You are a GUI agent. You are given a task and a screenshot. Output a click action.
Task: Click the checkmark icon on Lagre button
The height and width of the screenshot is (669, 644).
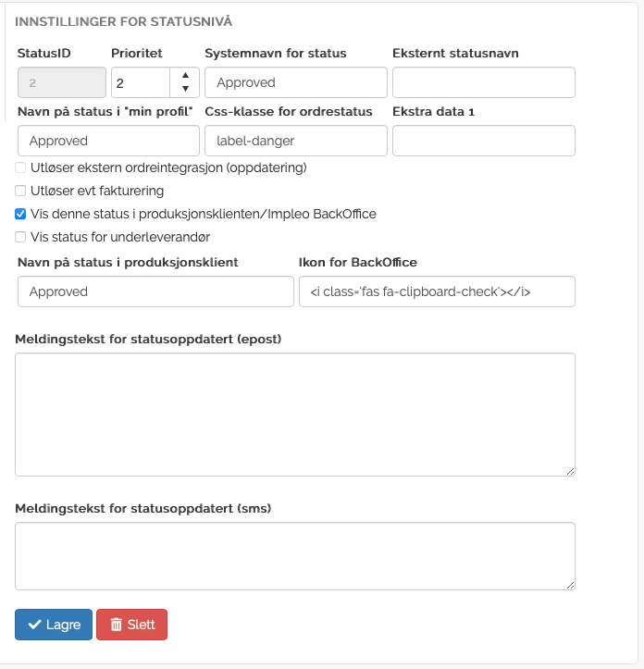[35, 625]
